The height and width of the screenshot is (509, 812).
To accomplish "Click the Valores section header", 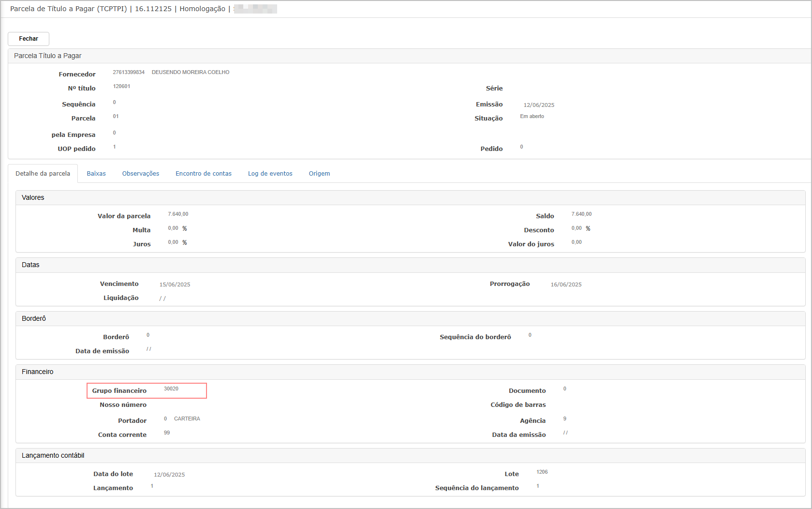I will click(411, 197).
